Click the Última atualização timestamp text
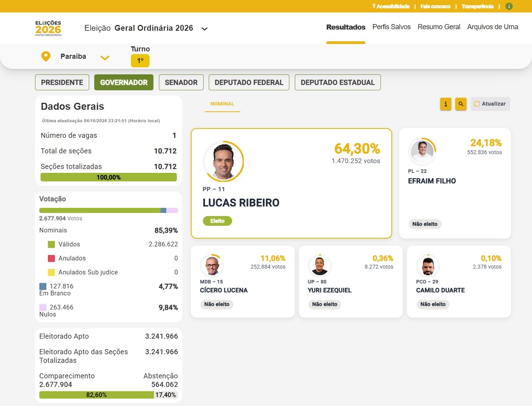Screen dimensions: 532x406 pyautogui.click(x=101, y=121)
